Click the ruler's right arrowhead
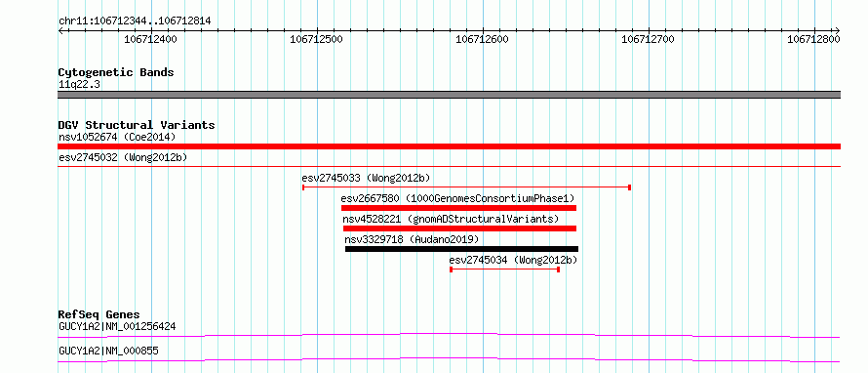This screenshot has width=868, height=373. 838,30
